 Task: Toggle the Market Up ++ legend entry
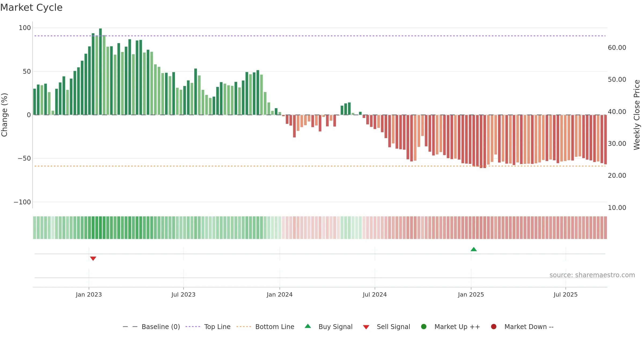[450, 327]
